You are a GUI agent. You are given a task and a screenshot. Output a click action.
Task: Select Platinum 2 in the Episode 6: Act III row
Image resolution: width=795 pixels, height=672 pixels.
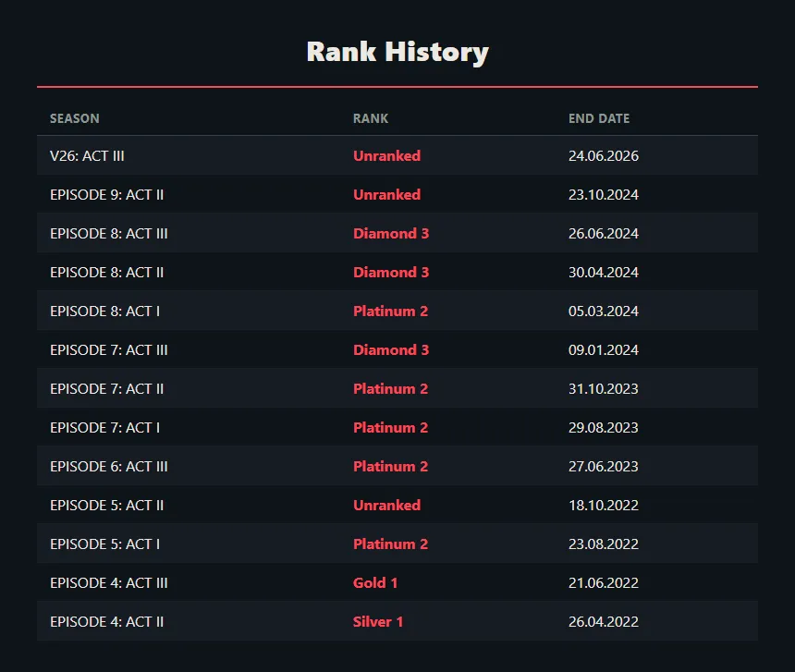[390, 467]
